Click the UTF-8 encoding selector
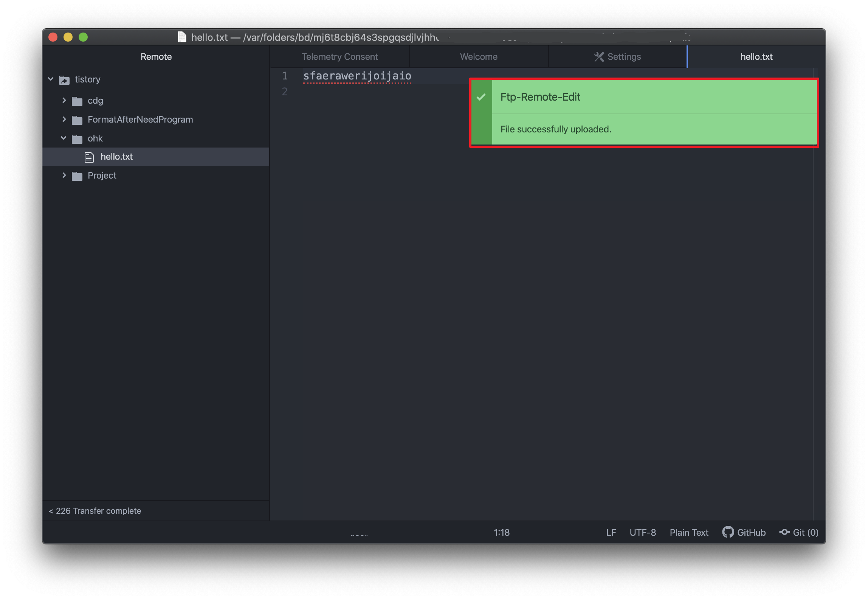 (x=642, y=532)
